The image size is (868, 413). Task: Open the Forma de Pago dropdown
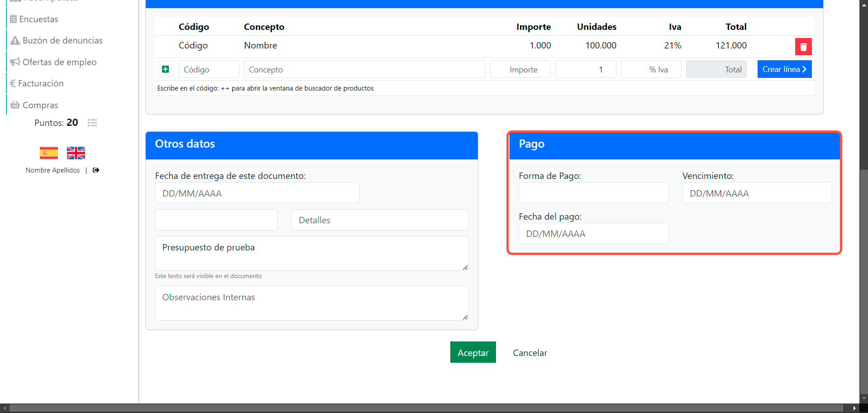(x=594, y=193)
